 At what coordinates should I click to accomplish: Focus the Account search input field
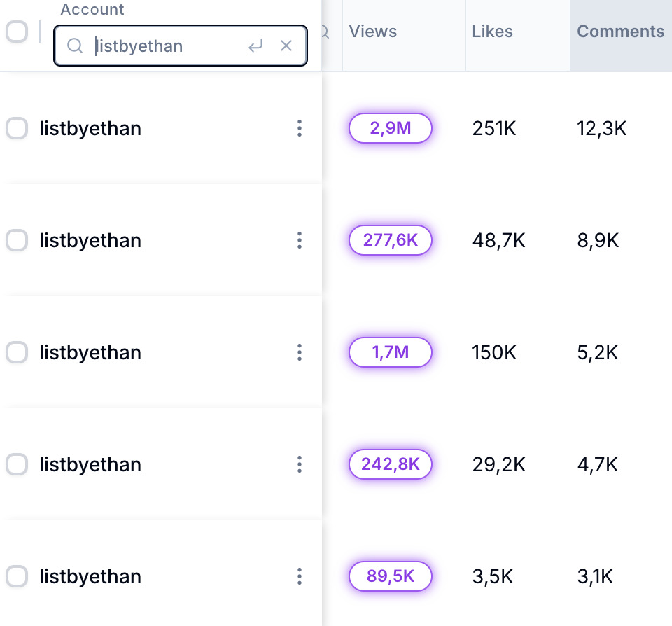click(x=168, y=46)
